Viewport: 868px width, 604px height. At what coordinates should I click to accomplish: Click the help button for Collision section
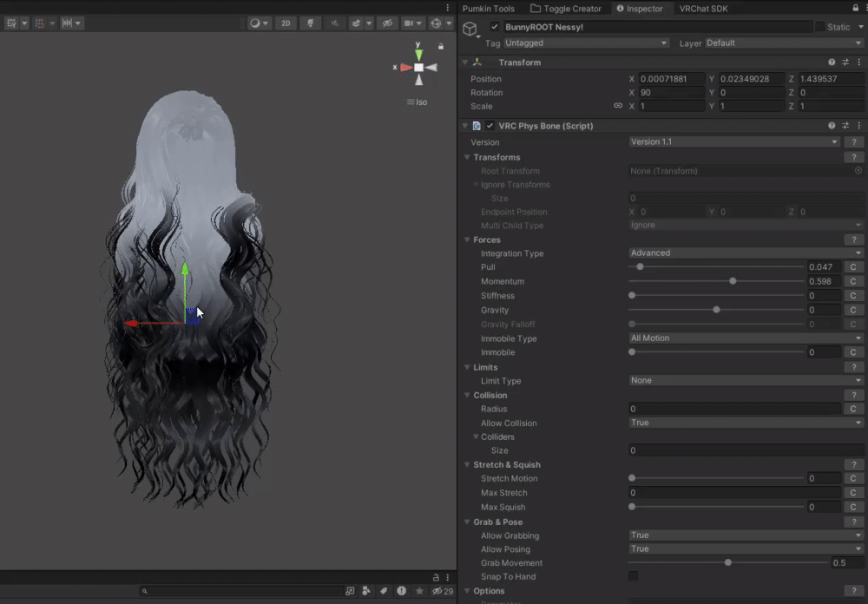[853, 395]
